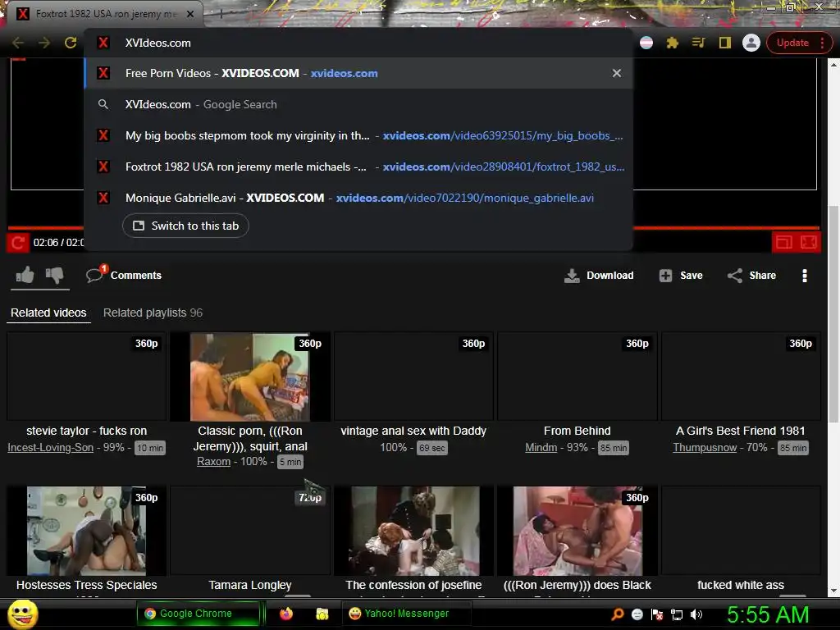Switch to the Related playlists 96 tab
Viewport: 840px width, 630px height.
coord(153,313)
